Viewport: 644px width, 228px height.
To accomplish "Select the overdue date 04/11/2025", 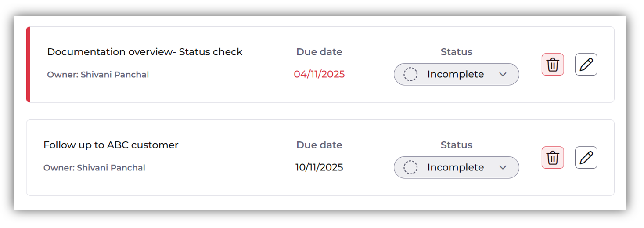I will click(319, 74).
